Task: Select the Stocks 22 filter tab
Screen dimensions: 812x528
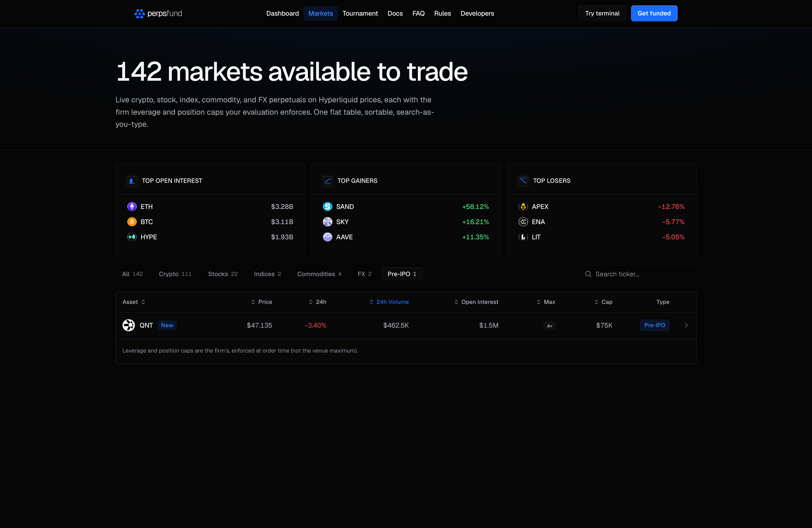Action: tap(223, 274)
